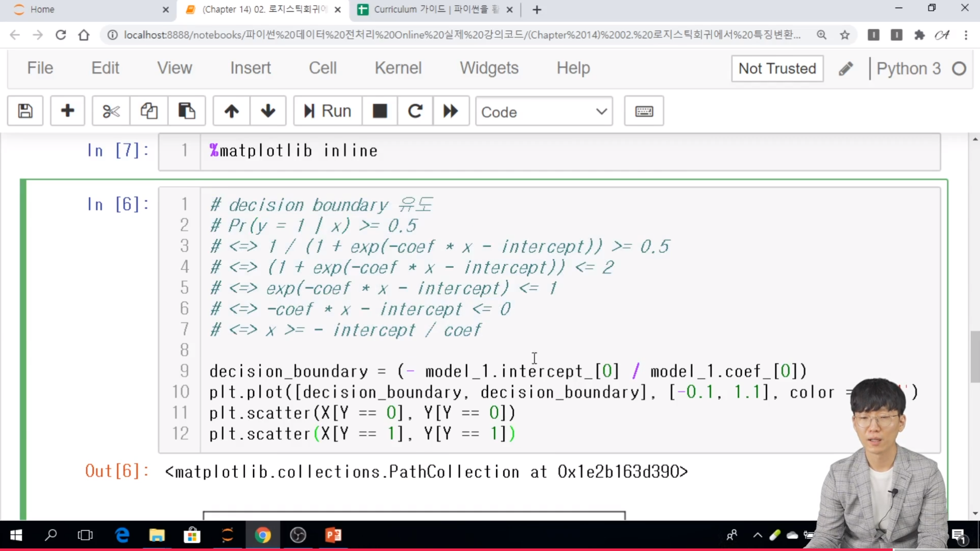Save notebook with the floppy disk icon
This screenshot has height=551, width=980.
(25, 111)
